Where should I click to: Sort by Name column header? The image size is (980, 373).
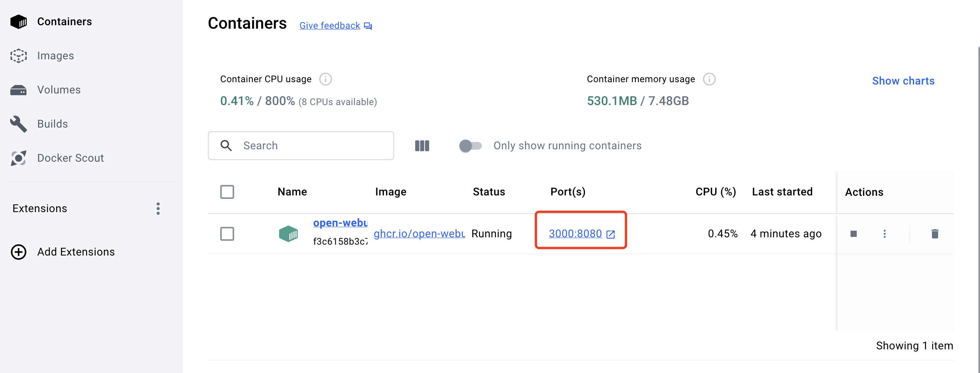[292, 192]
